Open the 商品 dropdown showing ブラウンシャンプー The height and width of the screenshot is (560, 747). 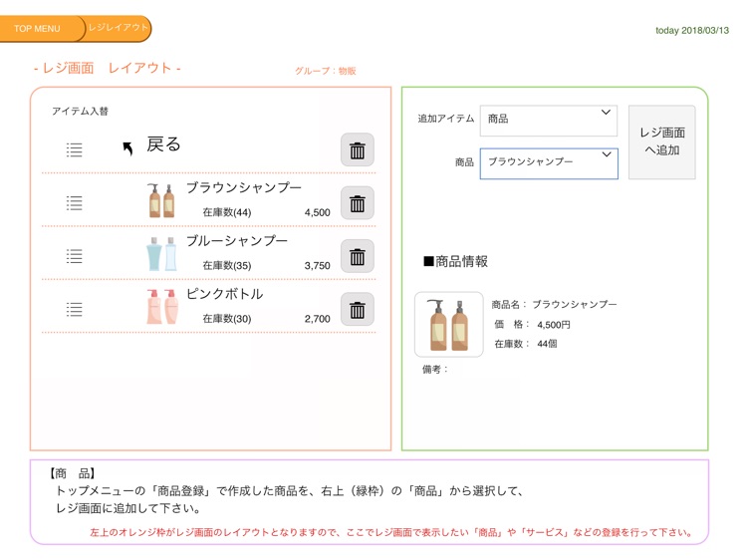pyautogui.click(x=549, y=164)
